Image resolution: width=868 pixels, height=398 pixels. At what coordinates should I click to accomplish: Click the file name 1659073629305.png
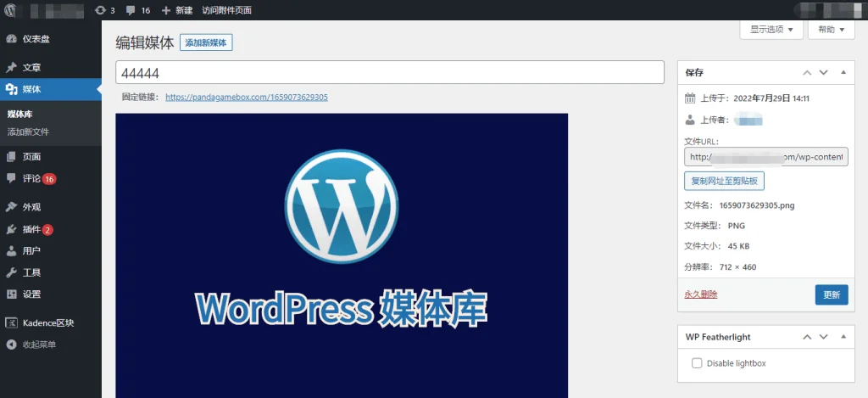[x=757, y=205]
